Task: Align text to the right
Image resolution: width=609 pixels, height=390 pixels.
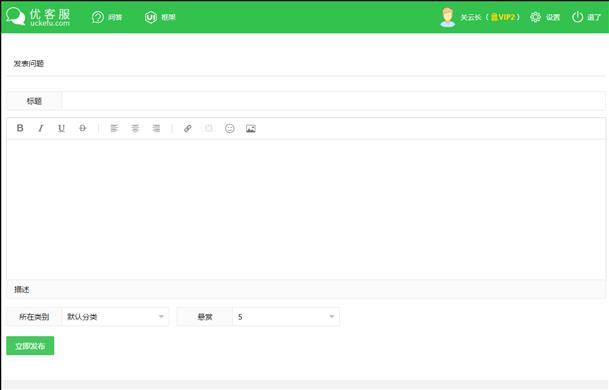Action: tap(156, 128)
